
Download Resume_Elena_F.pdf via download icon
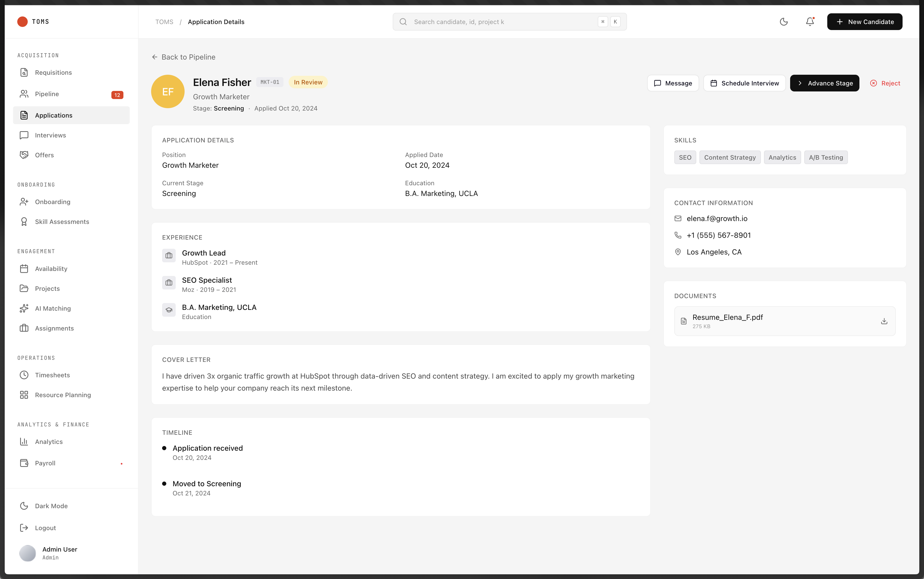point(884,321)
